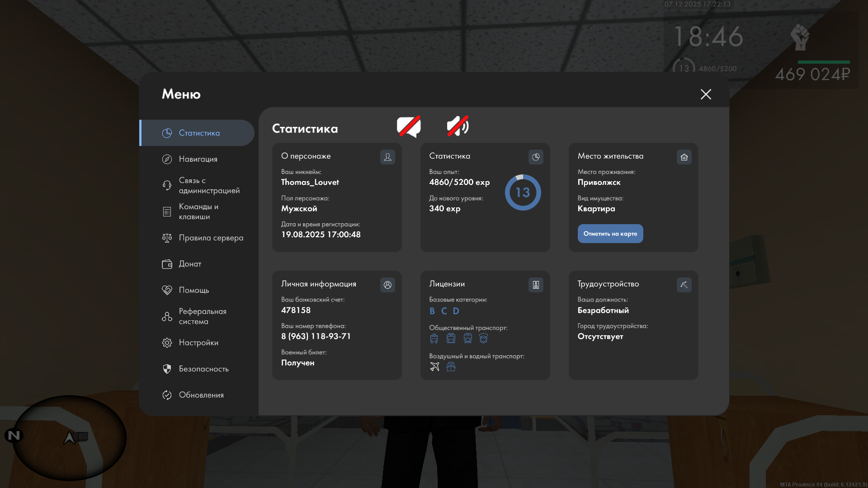This screenshot has height=488, width=868.
Task: Click the person icon in О персонаже card
Action: (x=387, y=157)
